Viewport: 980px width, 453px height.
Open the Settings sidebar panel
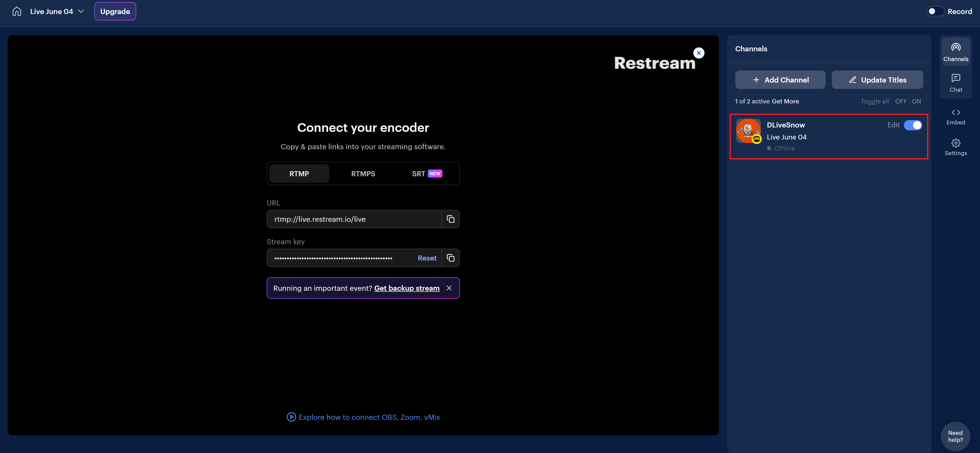(x=955, y=147)
